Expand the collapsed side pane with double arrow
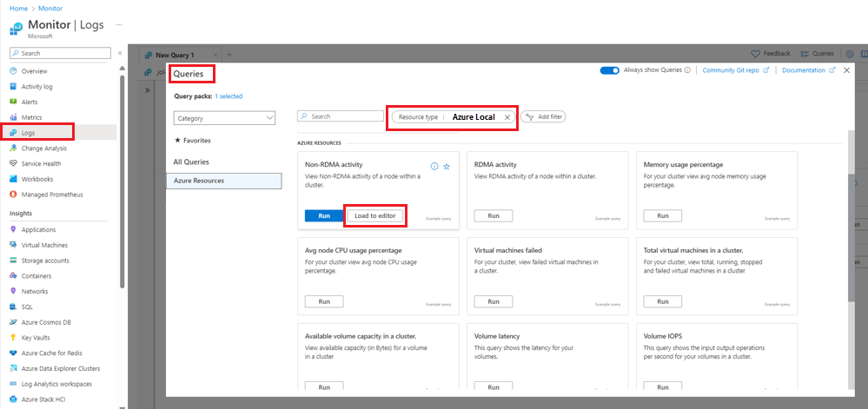The width and height of the screenshot is (868, 409). point(147,89)
